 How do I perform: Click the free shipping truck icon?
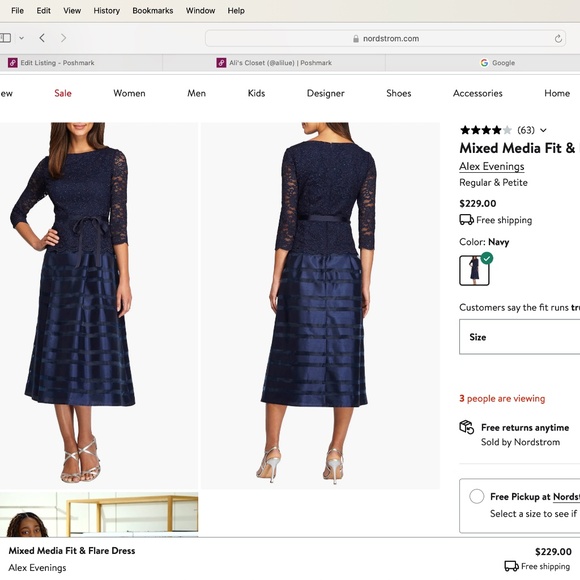pyautogui.click(x=466, y=220)
